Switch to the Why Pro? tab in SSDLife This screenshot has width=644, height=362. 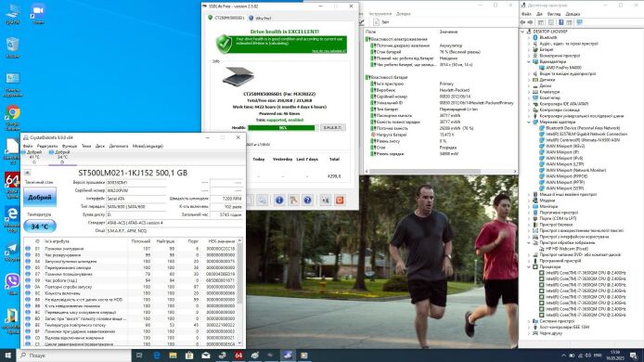[260, 18]
